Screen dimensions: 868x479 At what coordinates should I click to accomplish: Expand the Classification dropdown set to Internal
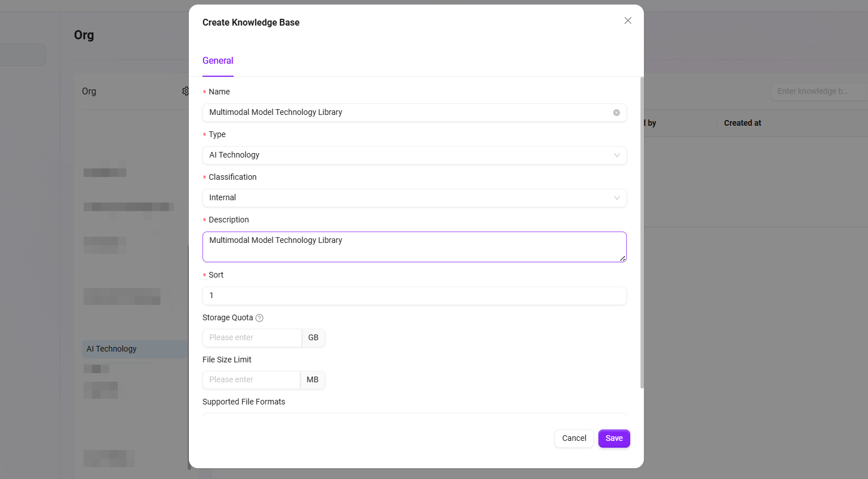point(414,198)
